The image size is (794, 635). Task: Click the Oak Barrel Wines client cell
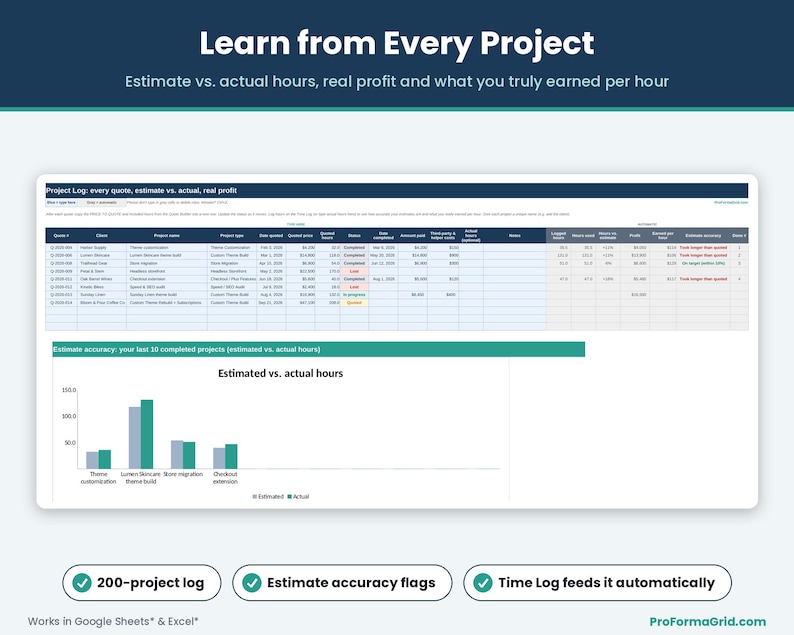pos(102,279)
